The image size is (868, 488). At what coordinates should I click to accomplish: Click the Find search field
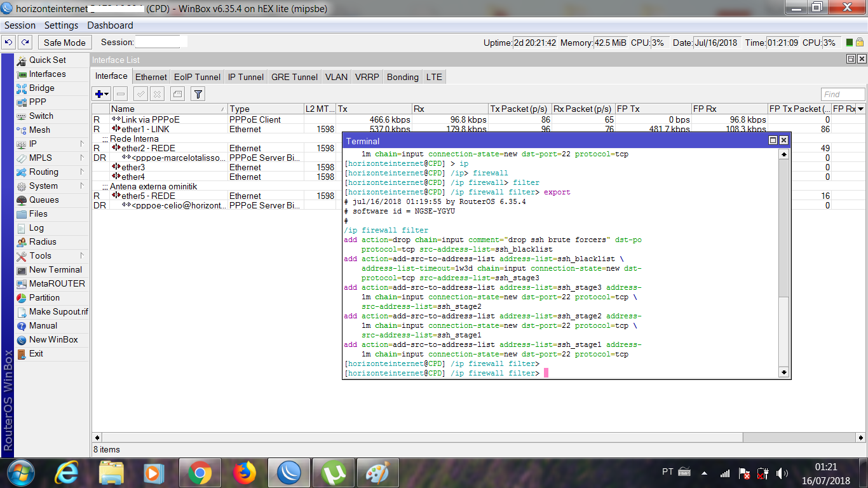tap(843, 94)
